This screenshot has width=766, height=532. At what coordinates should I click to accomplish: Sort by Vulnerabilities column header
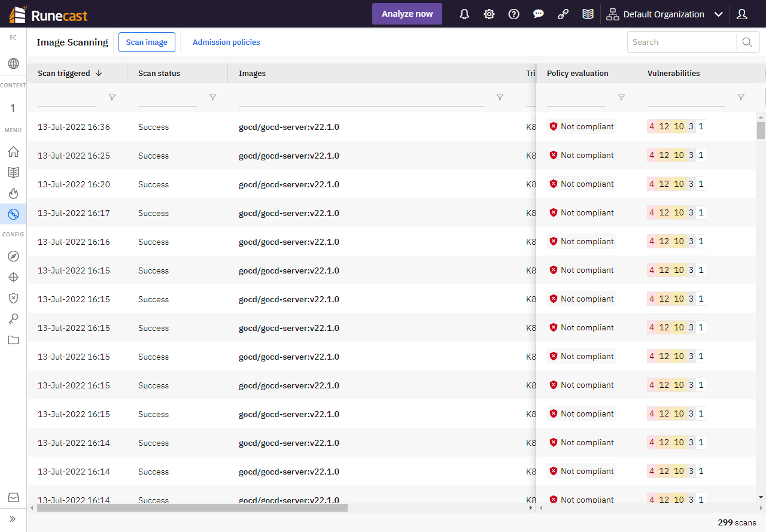tap(673, 73)
